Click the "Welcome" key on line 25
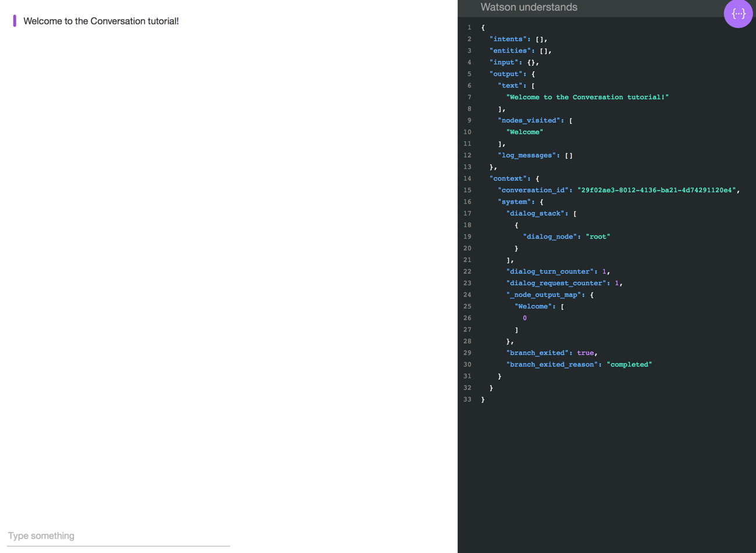 (x=533, y=306)
